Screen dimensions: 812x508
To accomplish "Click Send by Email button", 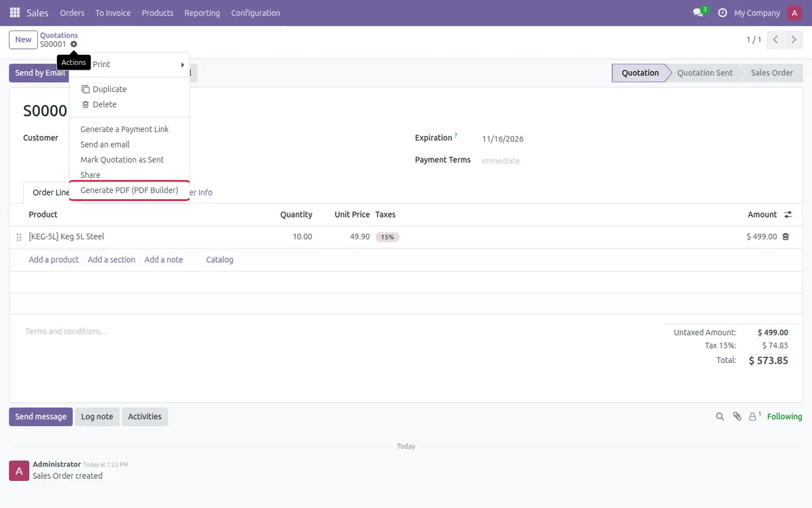I will coord(39,73).
